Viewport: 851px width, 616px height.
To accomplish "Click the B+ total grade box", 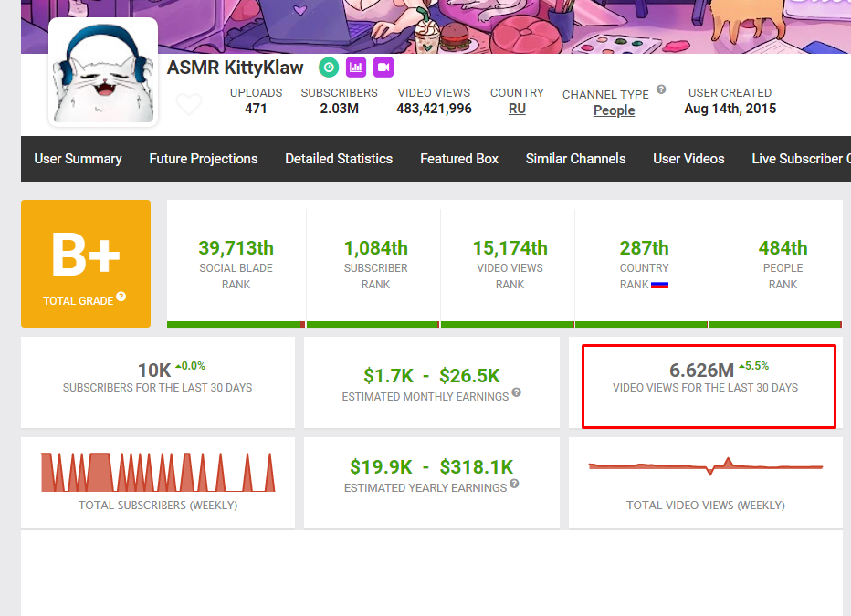I will tap(86, 264).
